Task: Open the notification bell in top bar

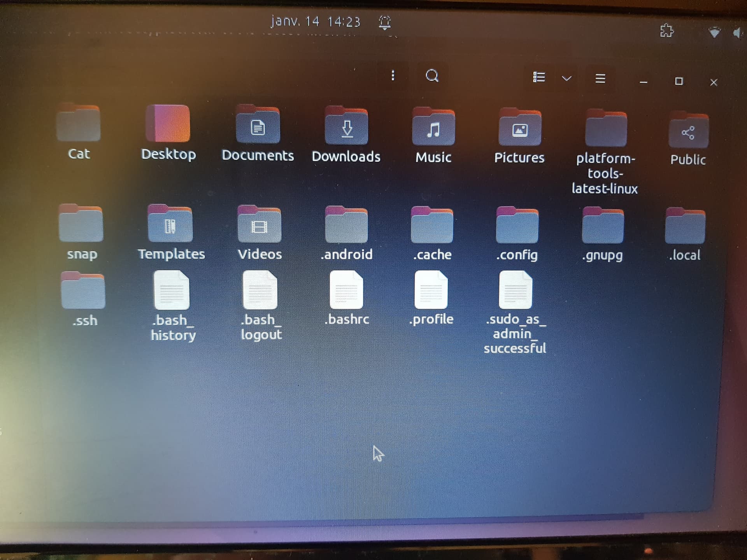Action: [x=385, y=23]
